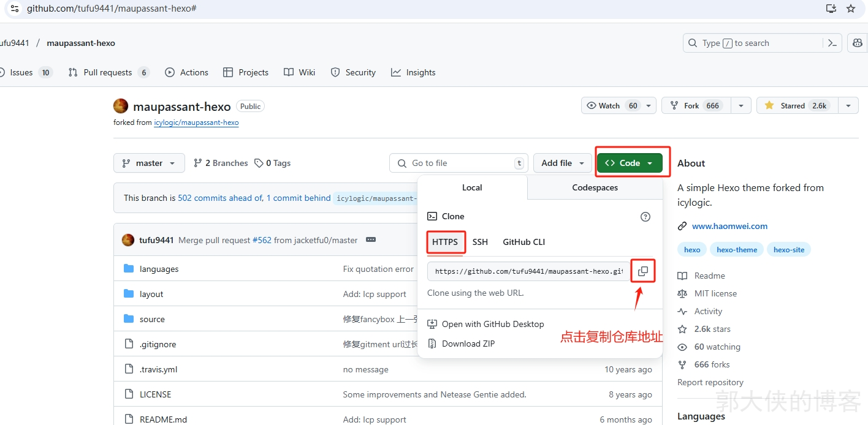Open the source folder
This screenshot has width=868, height=425.
pos(152,319)
